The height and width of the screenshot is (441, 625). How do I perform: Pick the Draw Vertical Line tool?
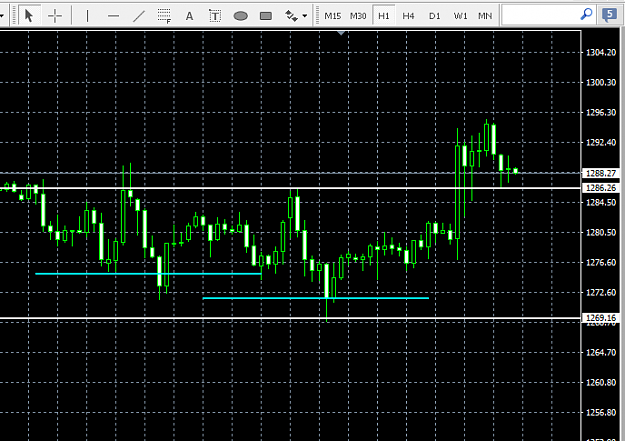click(88, 16)
